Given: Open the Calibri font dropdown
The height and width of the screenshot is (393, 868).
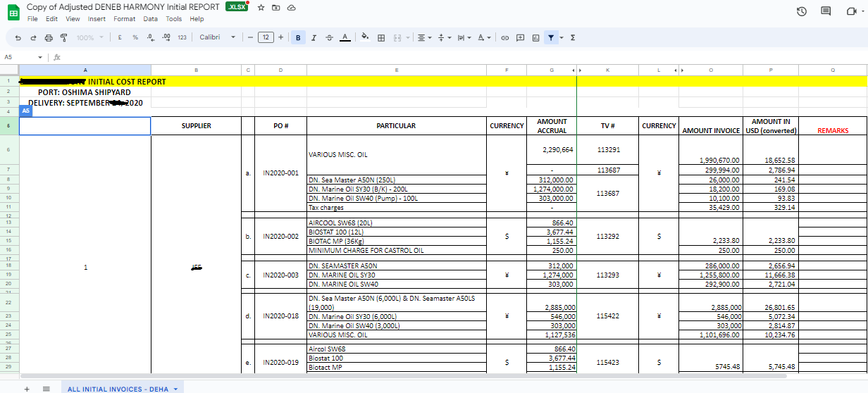Looking at the screenshot, I should (217, 37).
